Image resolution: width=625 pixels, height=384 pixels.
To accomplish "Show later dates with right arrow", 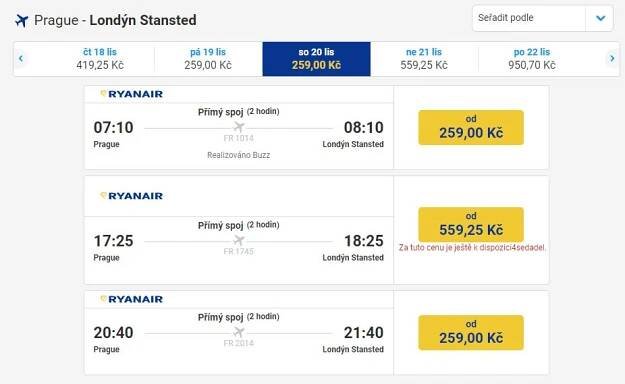I will [612, 59].
